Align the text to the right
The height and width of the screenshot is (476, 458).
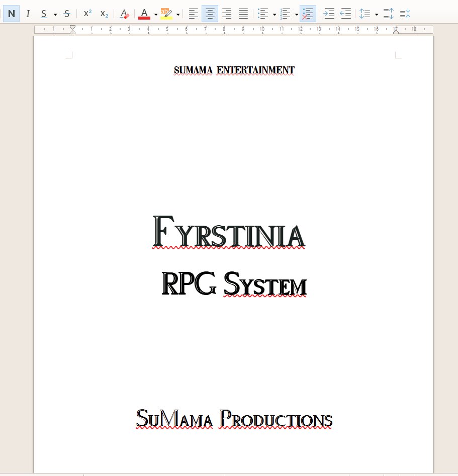(x=227, y=14)
